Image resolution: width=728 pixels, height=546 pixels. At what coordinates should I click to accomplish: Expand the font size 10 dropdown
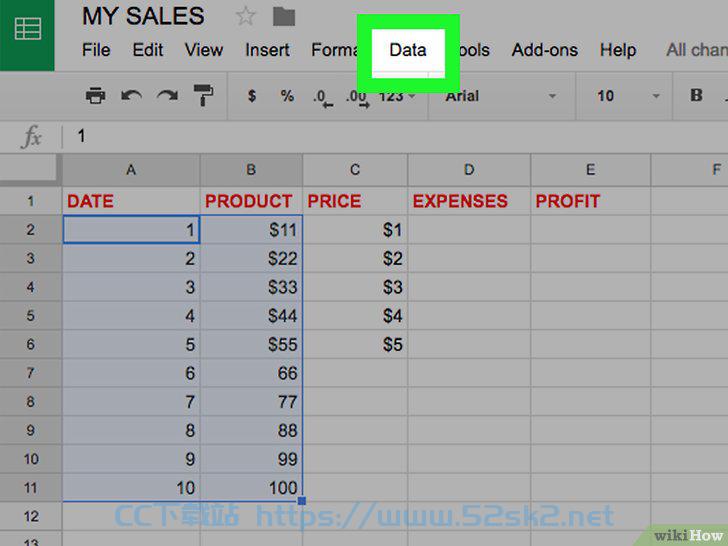coord(625,96)
